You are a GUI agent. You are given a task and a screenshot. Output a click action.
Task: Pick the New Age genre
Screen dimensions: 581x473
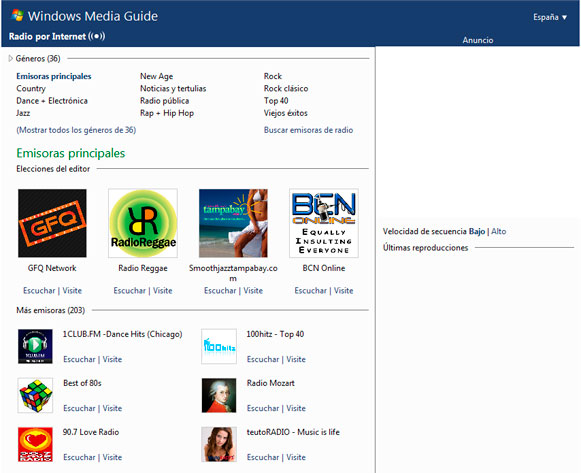[156, 76]
